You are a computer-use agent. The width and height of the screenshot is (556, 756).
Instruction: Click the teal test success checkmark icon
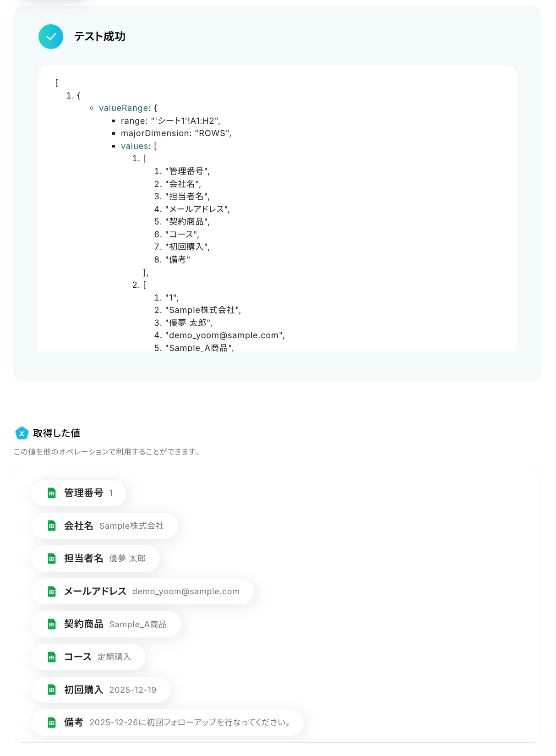coord(51,37)
